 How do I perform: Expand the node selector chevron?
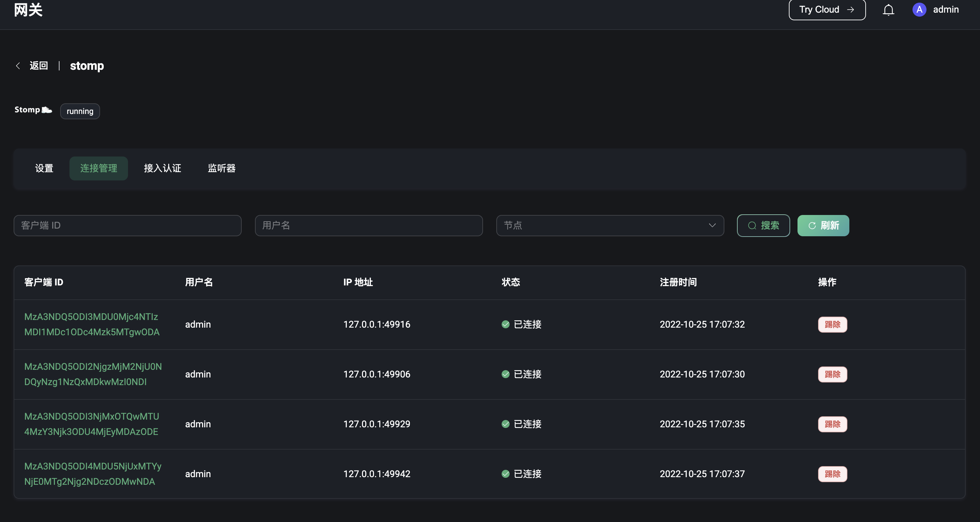pos(712,226)
